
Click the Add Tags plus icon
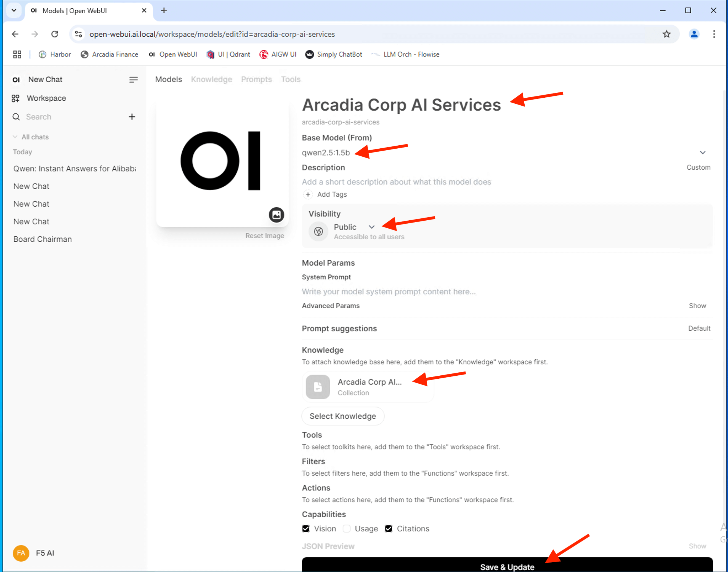point(308,195)
